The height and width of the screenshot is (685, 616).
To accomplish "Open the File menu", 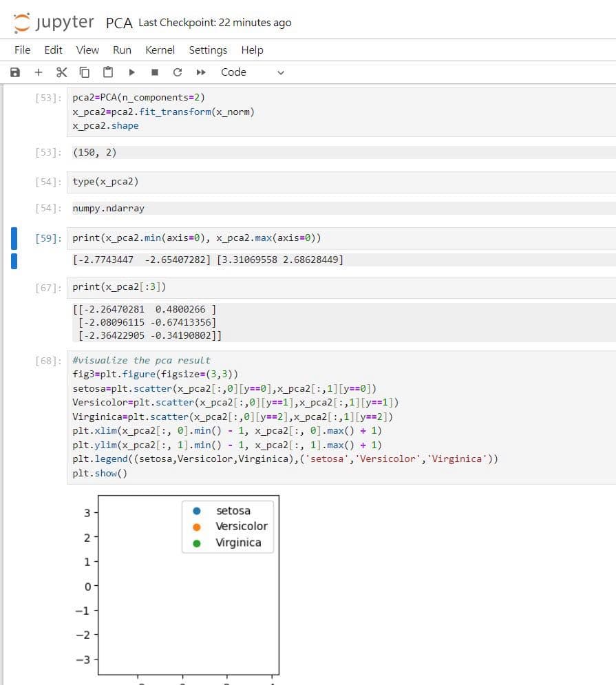I will click(x=22, y=50).
